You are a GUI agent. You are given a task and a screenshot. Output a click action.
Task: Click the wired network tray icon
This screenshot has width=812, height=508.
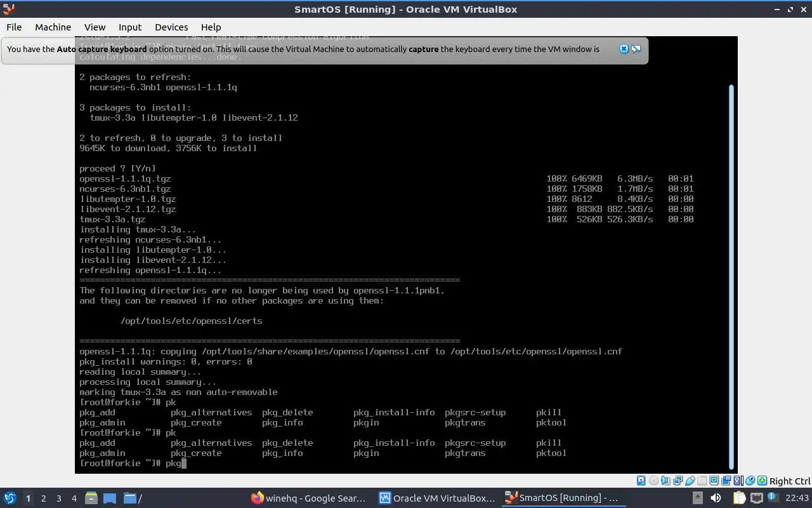pos(757,498)
